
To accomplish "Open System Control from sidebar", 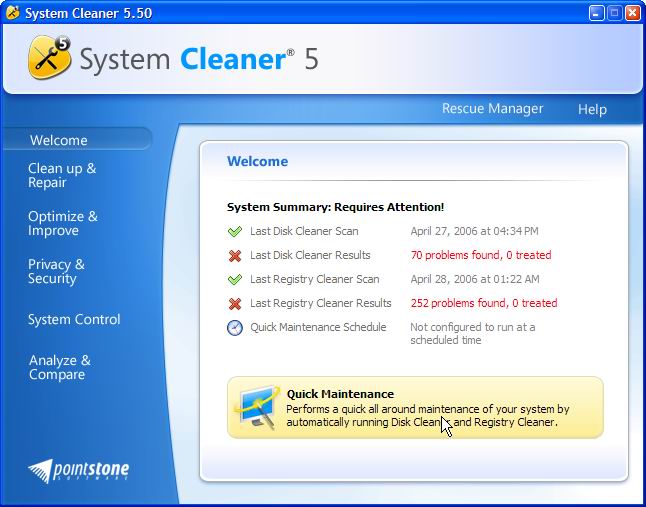I will [x=74, y=320].
